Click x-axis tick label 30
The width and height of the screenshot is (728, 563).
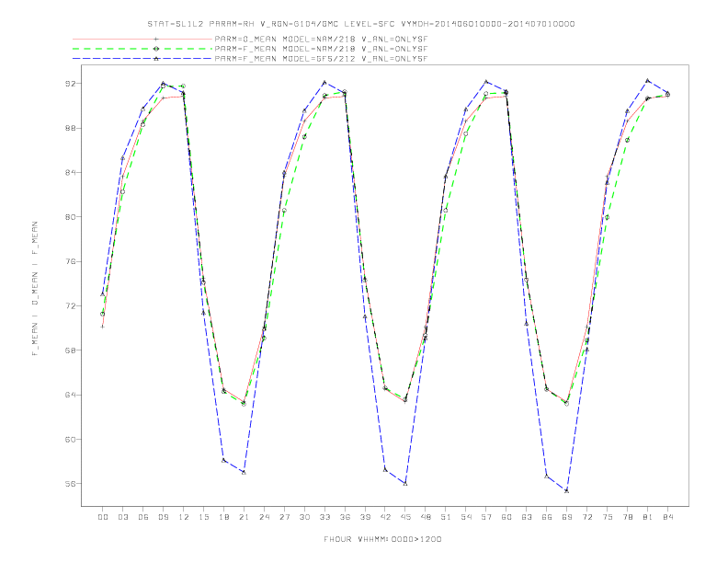pos(304,517)
